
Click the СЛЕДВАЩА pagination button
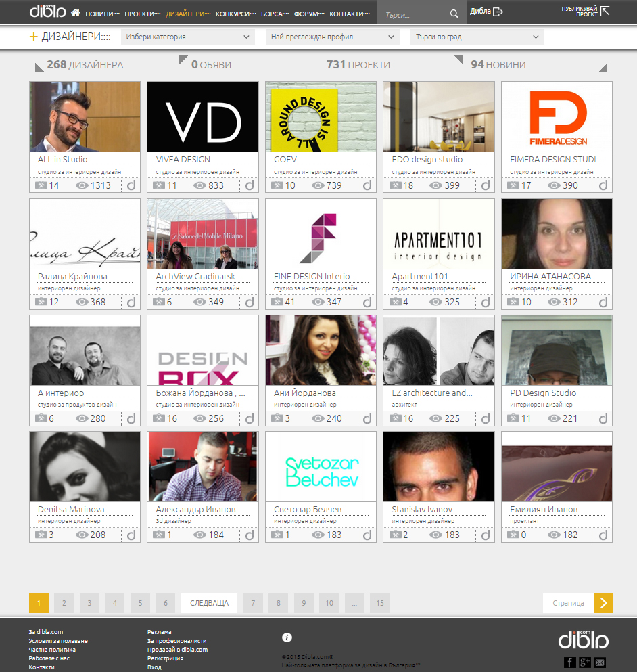209,603
